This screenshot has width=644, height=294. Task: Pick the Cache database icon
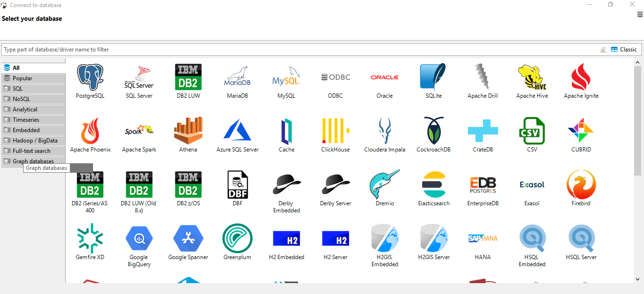(287, 131)
